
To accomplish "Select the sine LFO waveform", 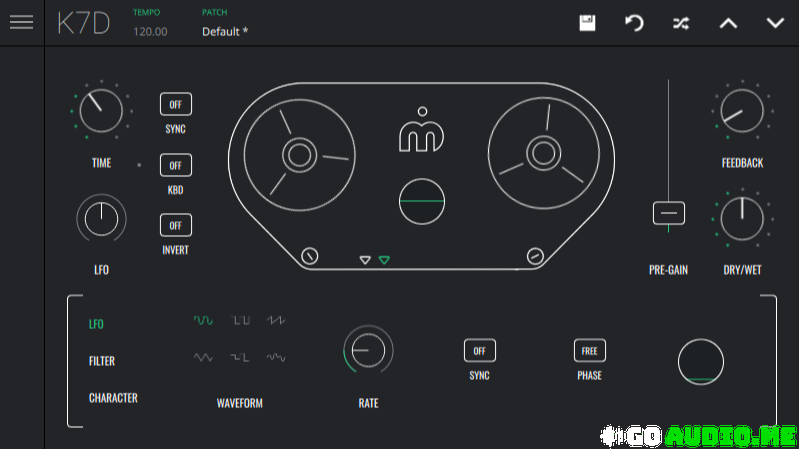I will tap(203, 320).
